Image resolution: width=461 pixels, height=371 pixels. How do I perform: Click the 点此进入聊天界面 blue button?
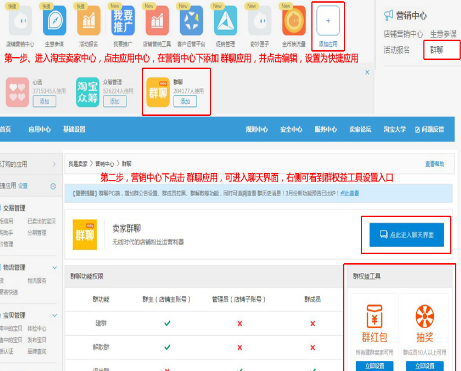point(407,235)
